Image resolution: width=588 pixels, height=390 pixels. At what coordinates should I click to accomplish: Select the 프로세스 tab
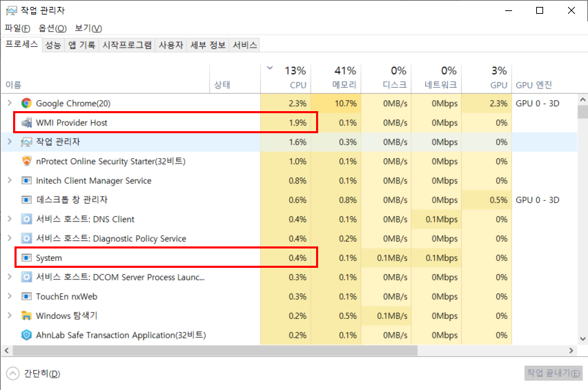point(21,45)
